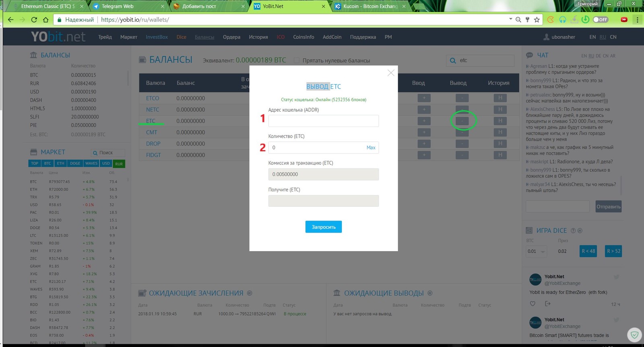This screenshot has height=347, width=644.
Task: Open AddCoin page
Action: pyautogui.click(x=332, y=37)
